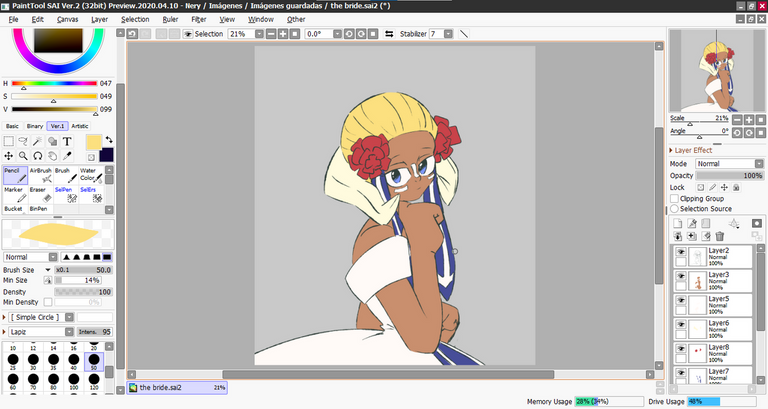This screenshot has width=768, height=409.
Task: Enable the Clipping Group checkbox
Action: [x=674, y=198]
